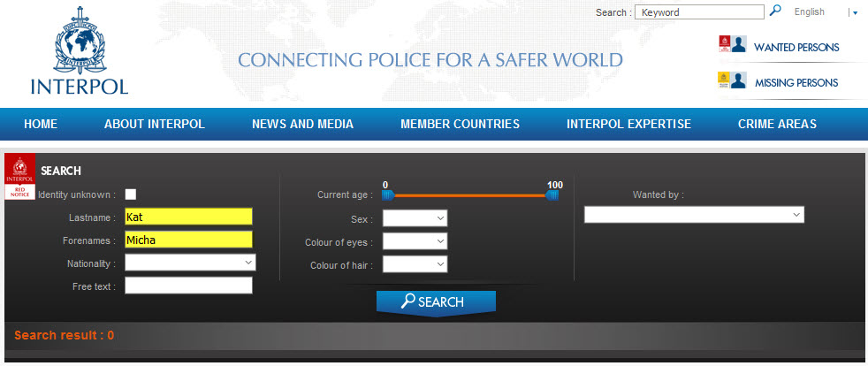Open the Nationality dropdown
Image resolution: width=868 pixels, height=366 pixels.
pos(190,263)
